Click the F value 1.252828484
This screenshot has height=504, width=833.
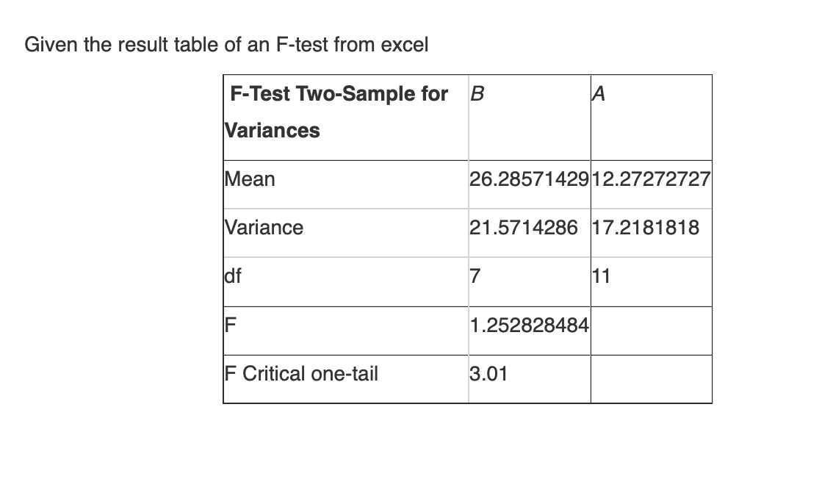coord(529,325)
